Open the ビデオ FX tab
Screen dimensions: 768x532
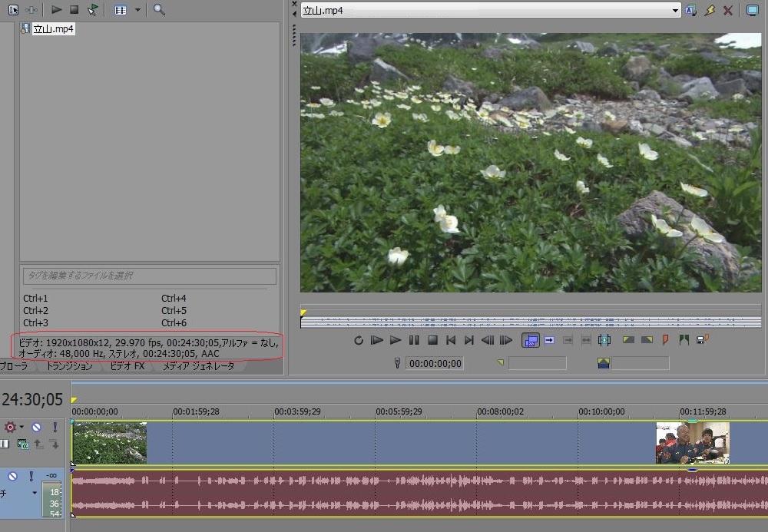(x=127, y=367)
